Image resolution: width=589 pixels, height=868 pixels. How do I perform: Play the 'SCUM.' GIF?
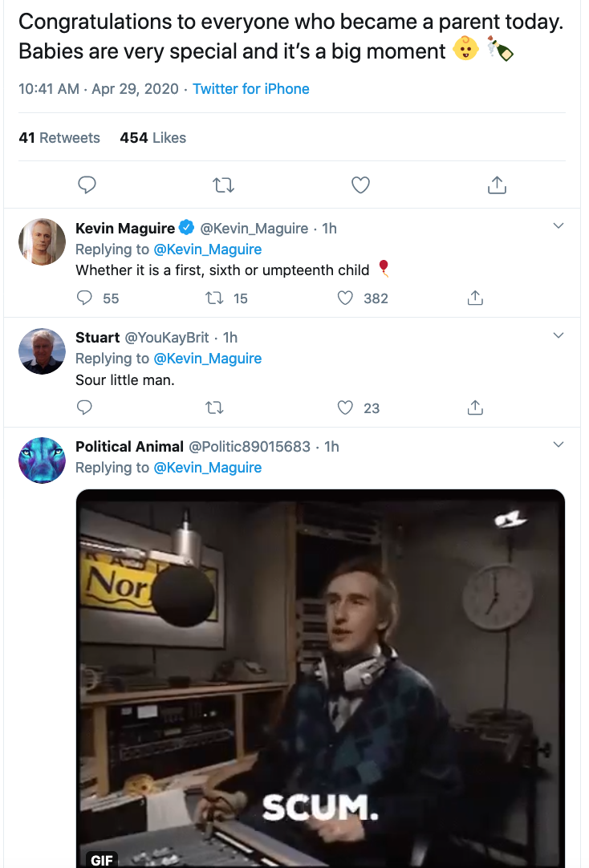(320, 678)
